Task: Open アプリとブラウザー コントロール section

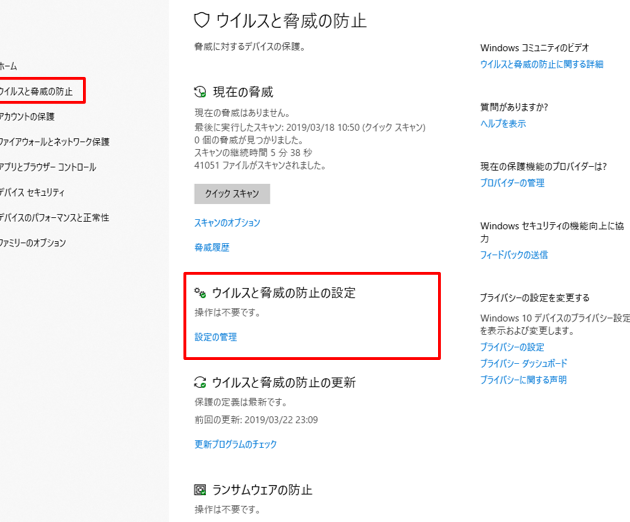Action: pyautogui.click(x=48, y=167)
